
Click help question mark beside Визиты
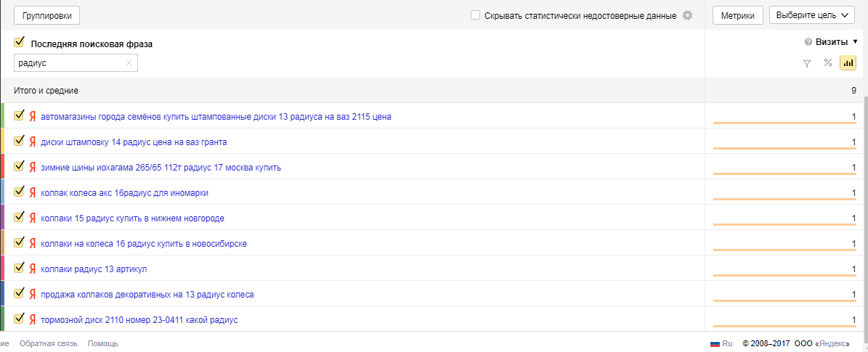[808, 42]
